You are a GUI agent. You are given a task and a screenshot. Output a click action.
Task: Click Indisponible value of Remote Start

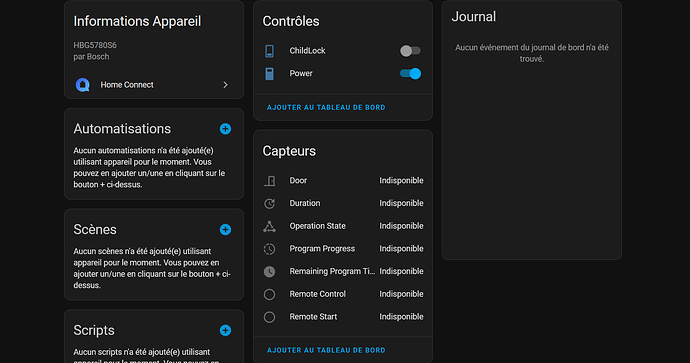[401, 317]
